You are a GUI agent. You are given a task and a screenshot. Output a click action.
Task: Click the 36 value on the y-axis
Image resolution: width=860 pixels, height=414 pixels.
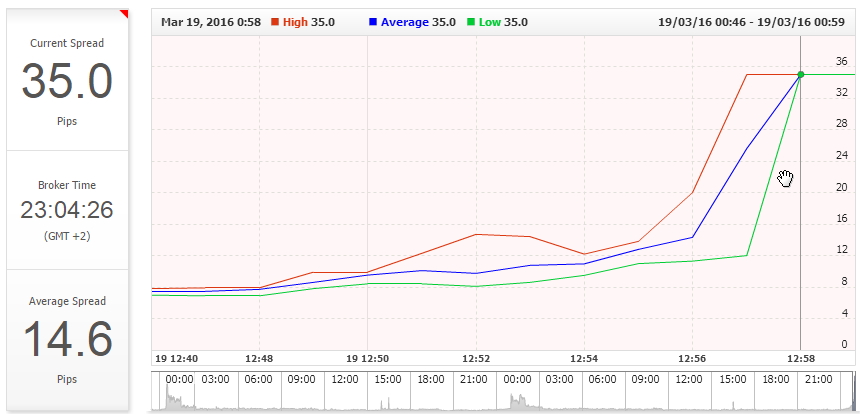(841, 61)
